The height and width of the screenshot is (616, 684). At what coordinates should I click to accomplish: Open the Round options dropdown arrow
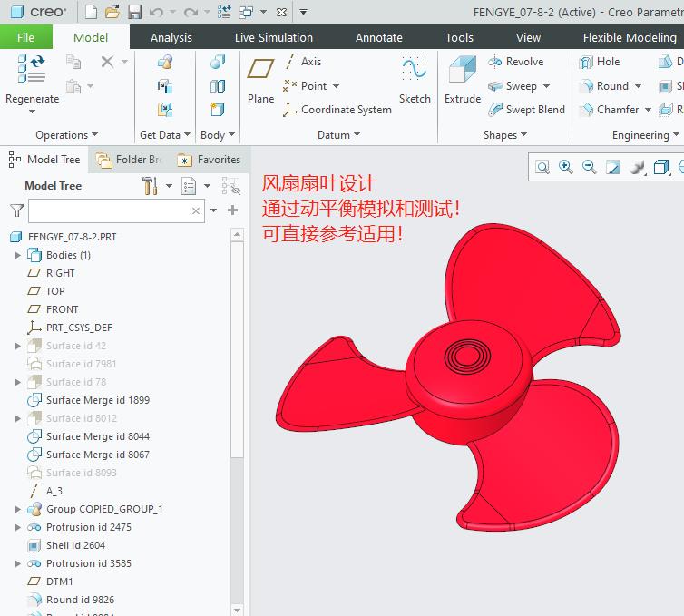[639, 86]
